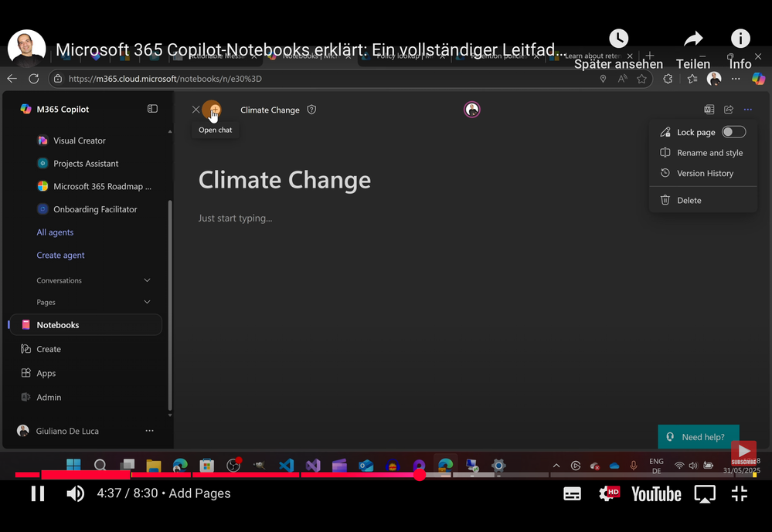This screenshot has height=532, width=772.
Task: Expand the Pages section chevron
Action: click(x=147, y=302)
